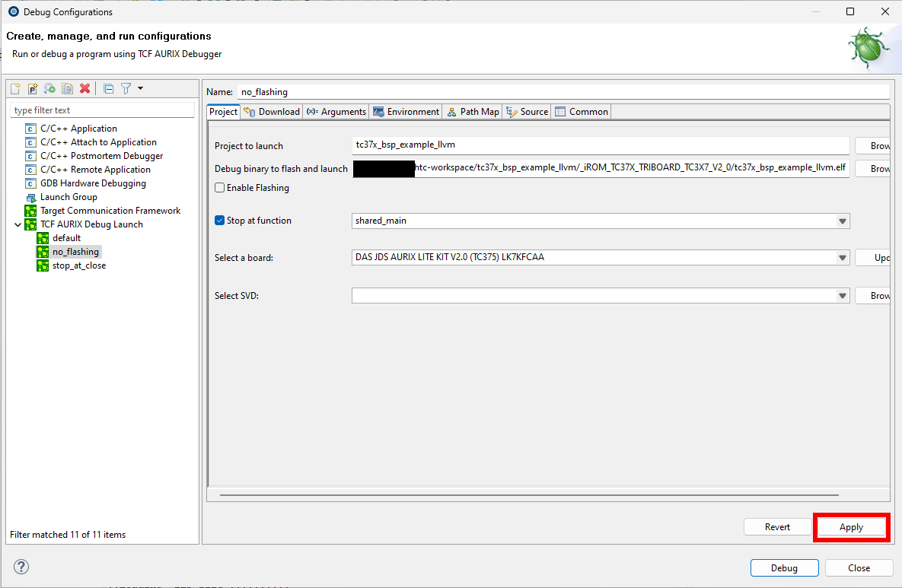This screenshot has height=588, width=902.
Task: Switch to the Download tab
Action: pos(272,112)
